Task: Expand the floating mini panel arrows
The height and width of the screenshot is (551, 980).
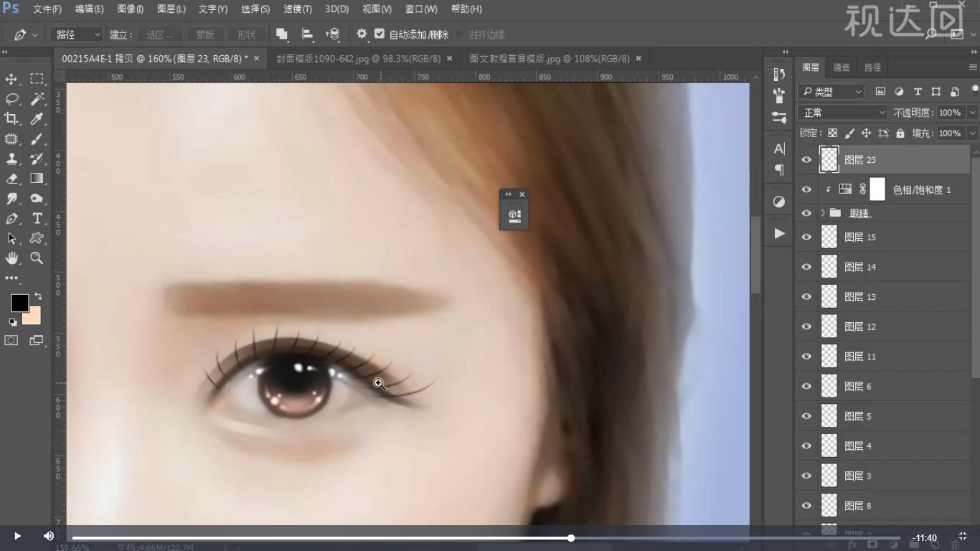Action: pos(509,194)
